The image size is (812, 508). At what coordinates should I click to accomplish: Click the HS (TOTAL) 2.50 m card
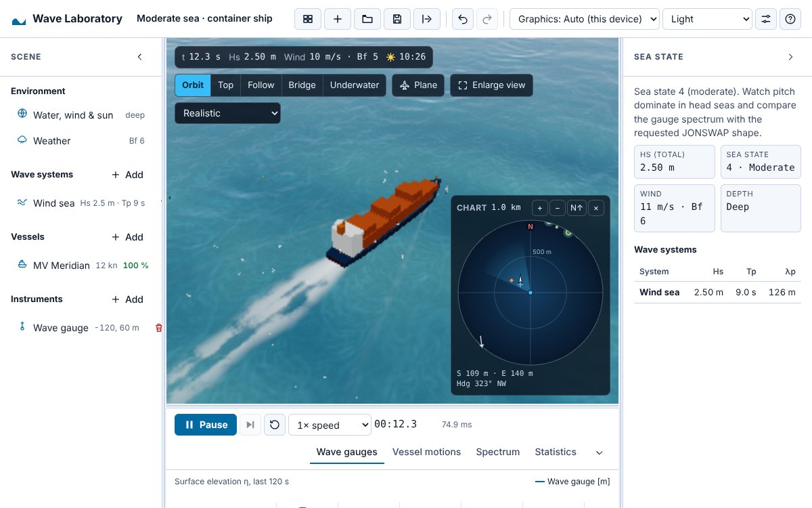click(675, 161)
